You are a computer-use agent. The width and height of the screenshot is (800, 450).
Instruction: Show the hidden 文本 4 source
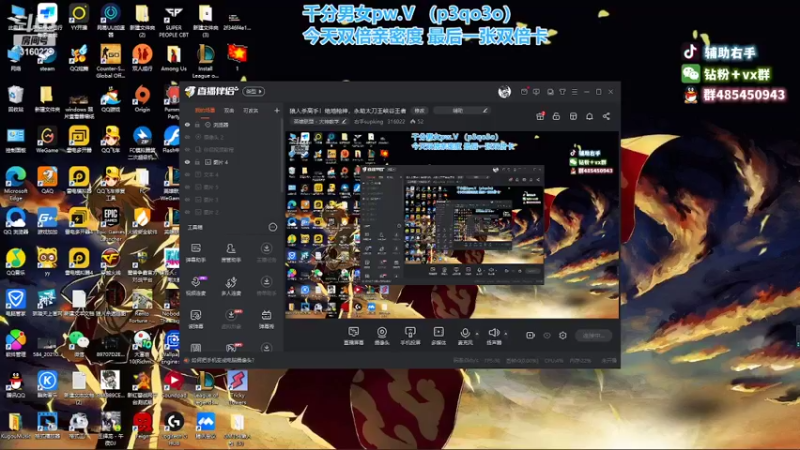point(187,174)
